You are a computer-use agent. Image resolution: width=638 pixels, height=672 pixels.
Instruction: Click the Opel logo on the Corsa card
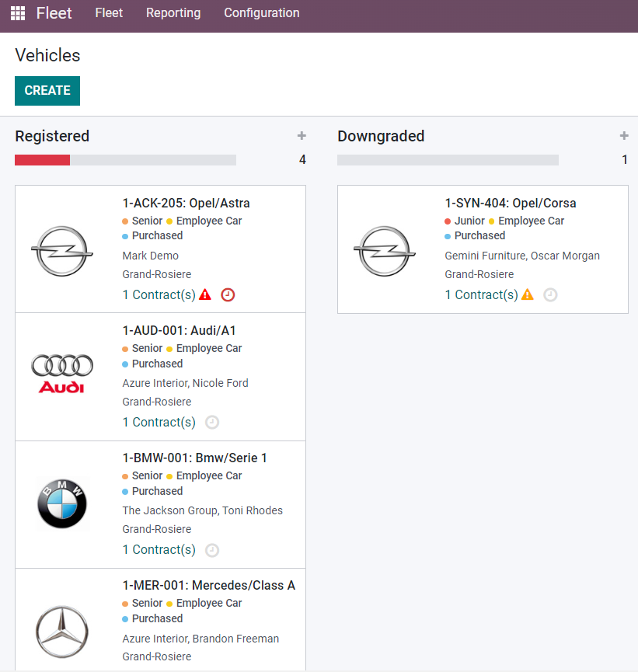(385, 251)
